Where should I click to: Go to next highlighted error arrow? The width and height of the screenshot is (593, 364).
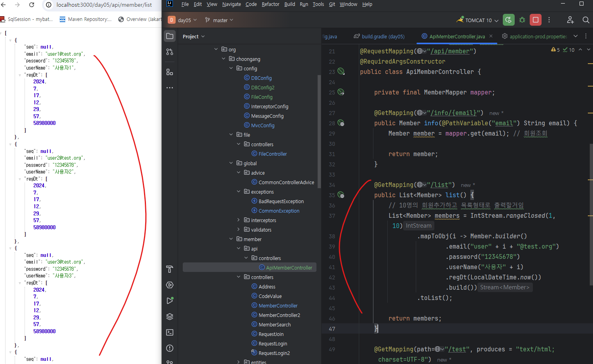(589, 50)
